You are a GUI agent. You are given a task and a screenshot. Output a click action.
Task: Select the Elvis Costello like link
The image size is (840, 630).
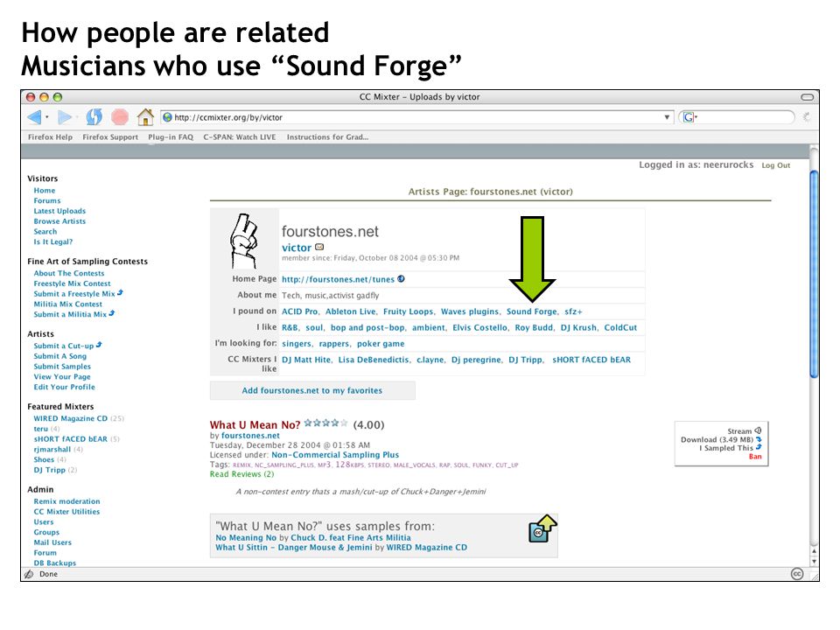point(480,327)
